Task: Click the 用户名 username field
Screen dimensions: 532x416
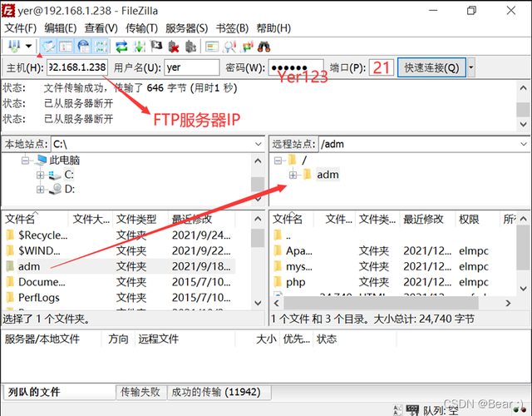Action: coord(192,67)
